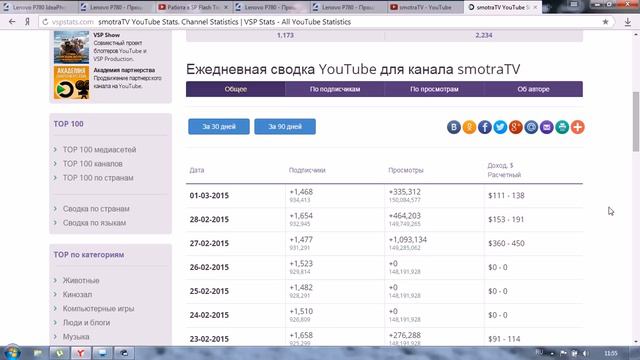Click the taskbar clock
640x360 pixels.
611,353
